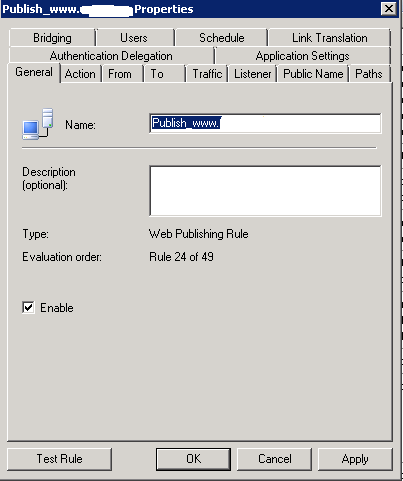403x481 pixels.
Task: Open the Authentication Delegation tab
Action: pos(111,56)
